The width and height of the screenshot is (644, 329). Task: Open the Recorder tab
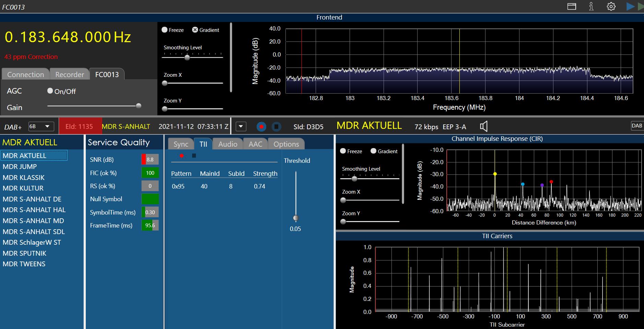coord(70,74)
